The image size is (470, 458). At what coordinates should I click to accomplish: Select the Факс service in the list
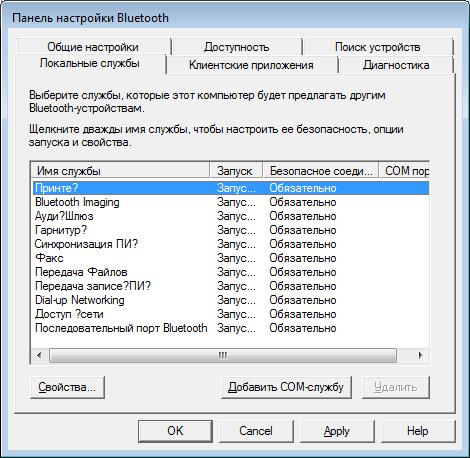[231, 258]
